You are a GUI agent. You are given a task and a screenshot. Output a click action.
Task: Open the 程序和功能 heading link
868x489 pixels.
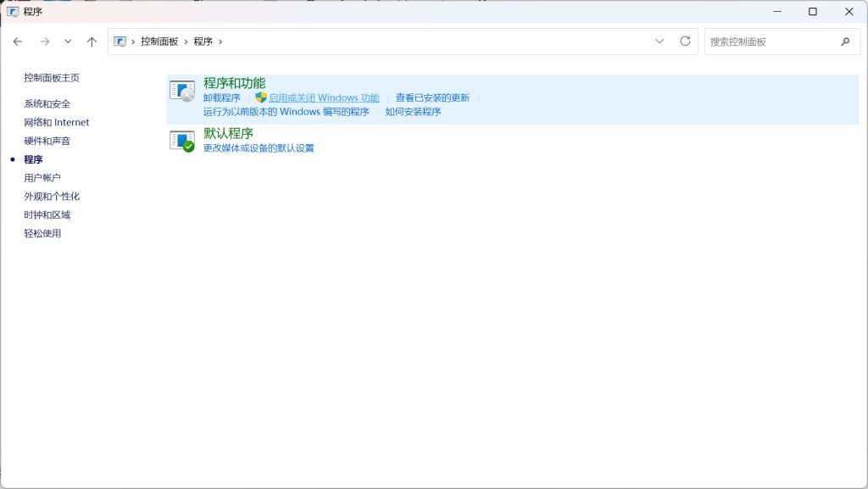pyautogui.click(x=234, y=84)
